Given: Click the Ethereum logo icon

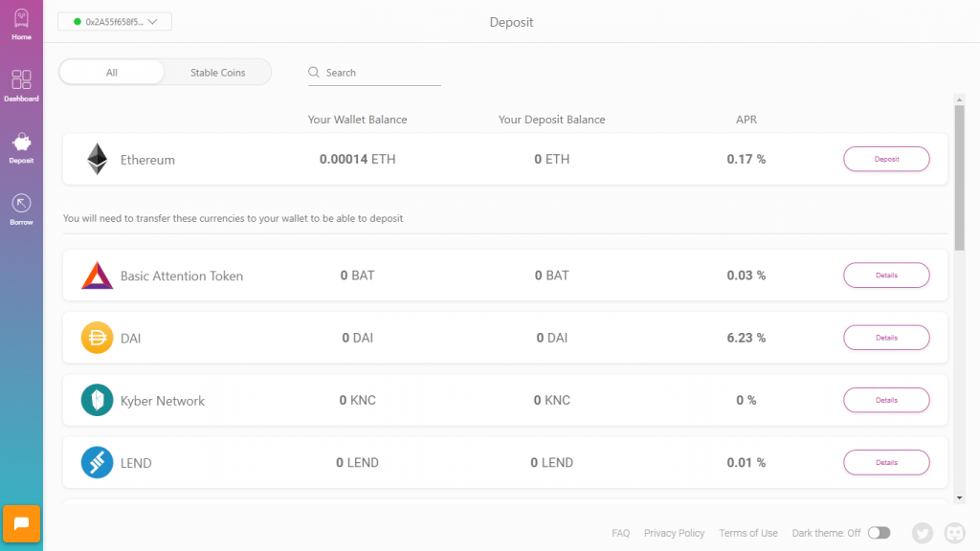Looking at the screenshot, I should (98, 160).
